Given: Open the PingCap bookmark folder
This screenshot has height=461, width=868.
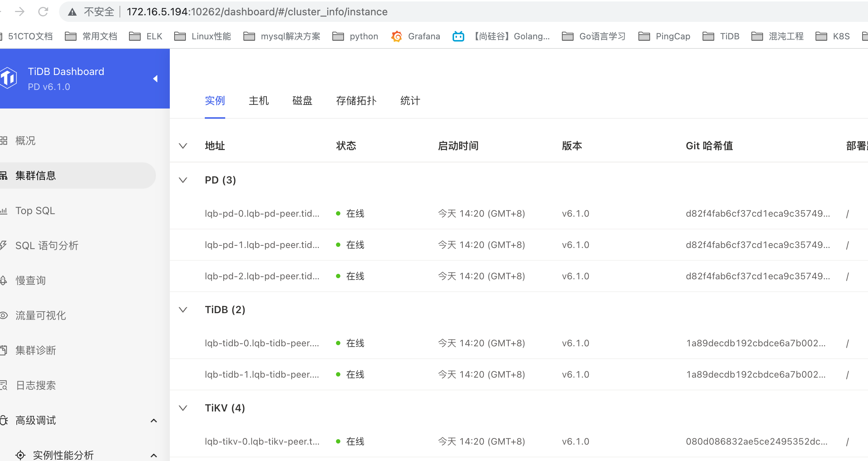Looking at the screenshot, I should (x=664, y=36).
